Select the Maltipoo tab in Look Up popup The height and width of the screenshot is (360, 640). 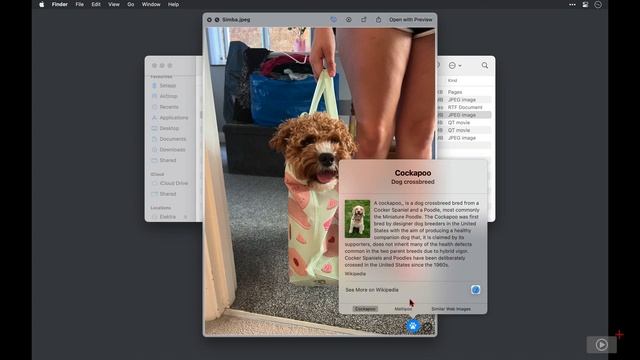pyautogui.click(x=403, y=309)
